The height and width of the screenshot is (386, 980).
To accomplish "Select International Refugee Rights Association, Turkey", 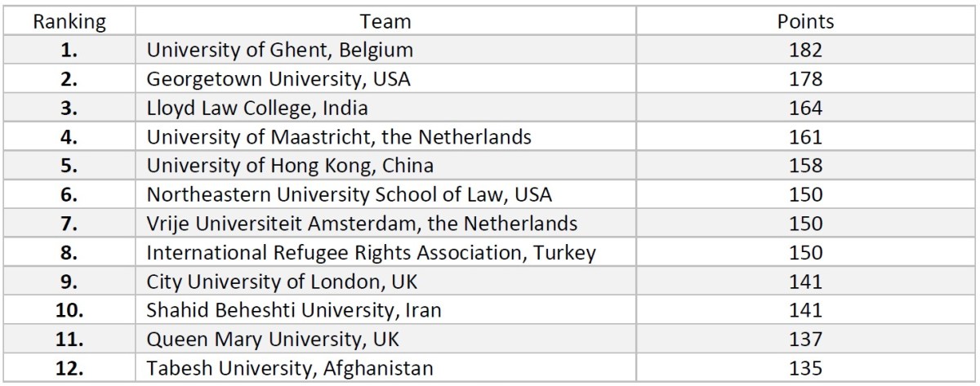I will point(371,253).
